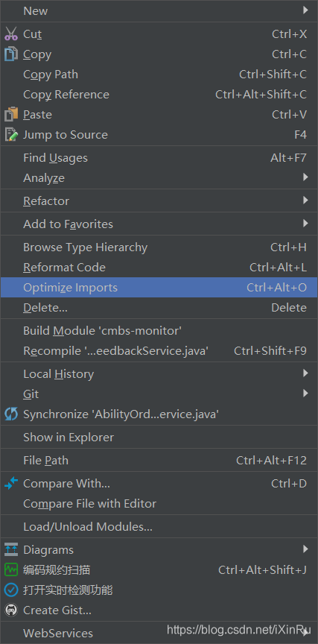Viewport: 318px width, 644px height.
Task: Click the Alt+F7 shortcut label
Action: [x=288, y=158]
